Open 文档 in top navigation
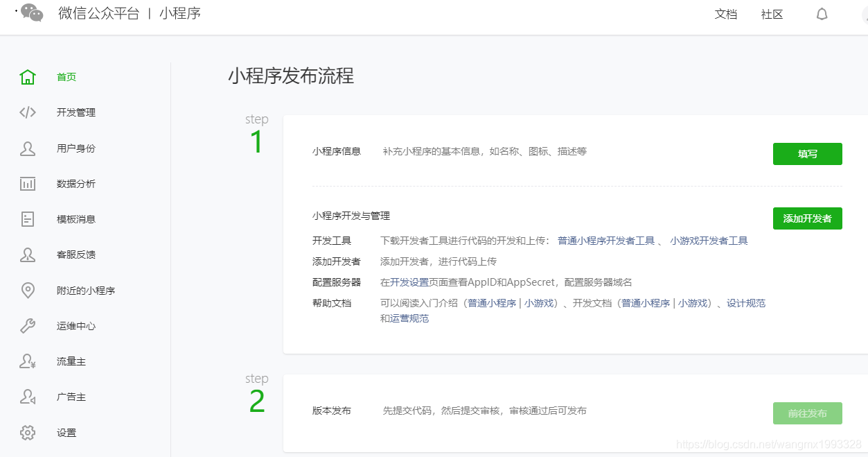 [726, 14]
